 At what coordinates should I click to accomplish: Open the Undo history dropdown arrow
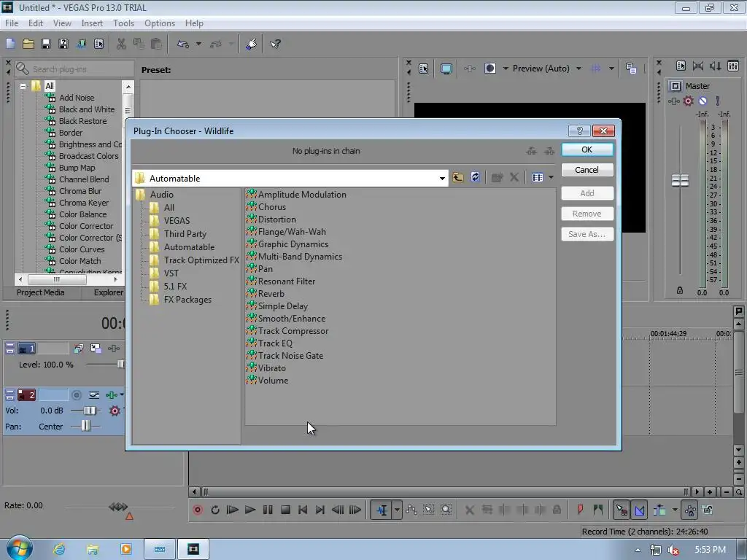tap(198, 44)
